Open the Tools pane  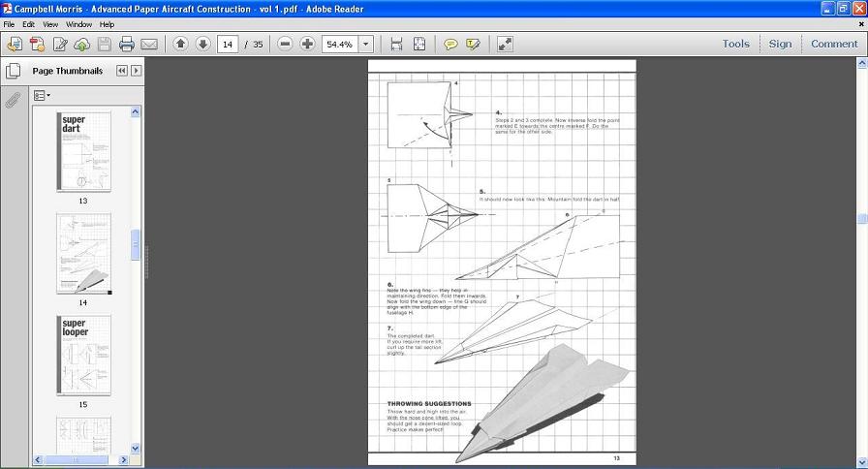[x=735, y=44]
